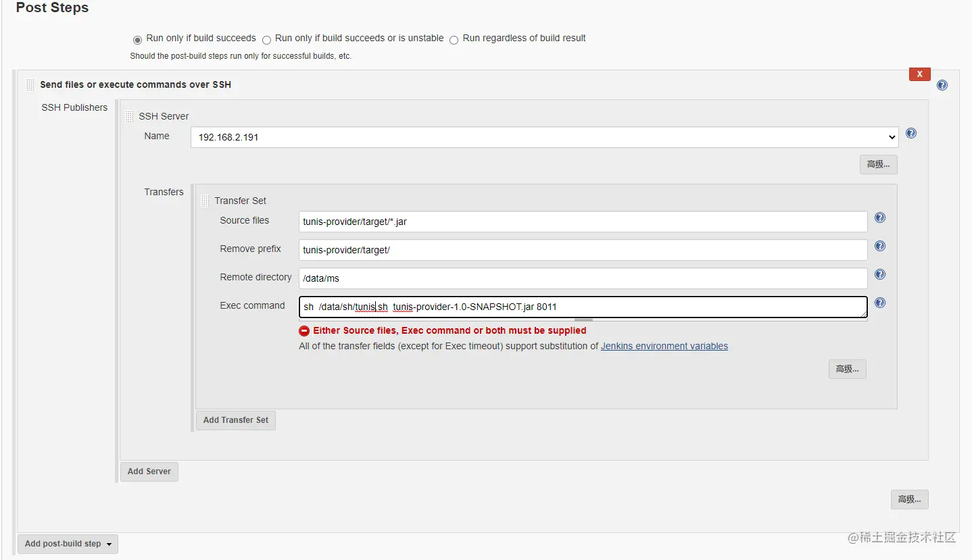The height and width of the screenshot is (560, 972).
Task: Expand advanced options under server Name
Action: [x=878, y=164]
